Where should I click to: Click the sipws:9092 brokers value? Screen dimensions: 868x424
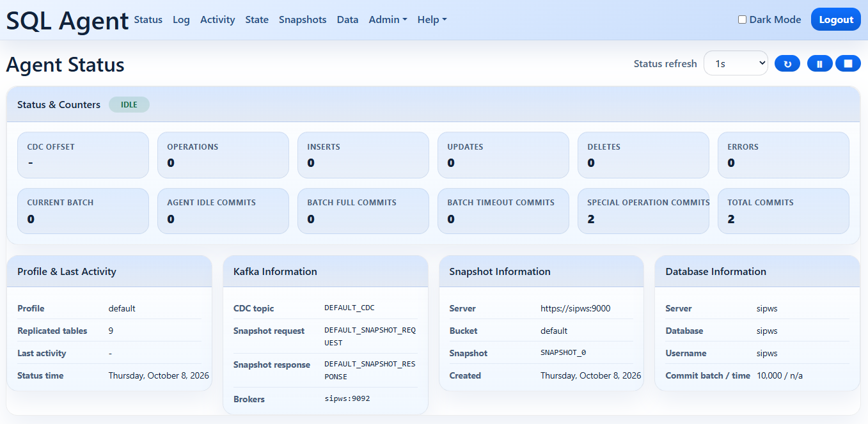347,398
